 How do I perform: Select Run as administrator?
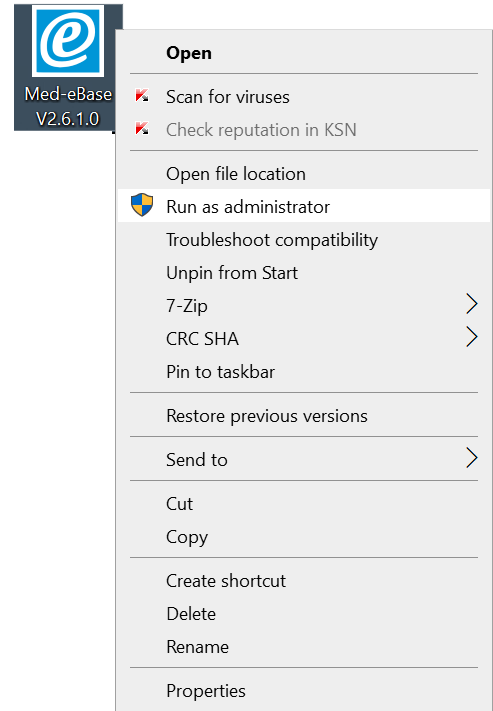coord(304,207)
